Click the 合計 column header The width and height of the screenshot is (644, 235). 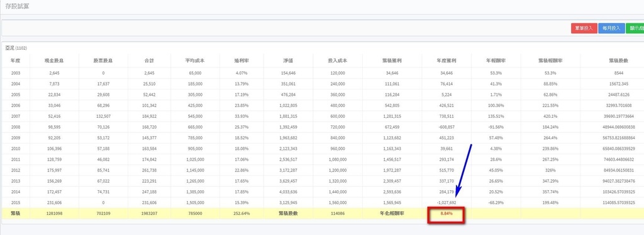149,60
